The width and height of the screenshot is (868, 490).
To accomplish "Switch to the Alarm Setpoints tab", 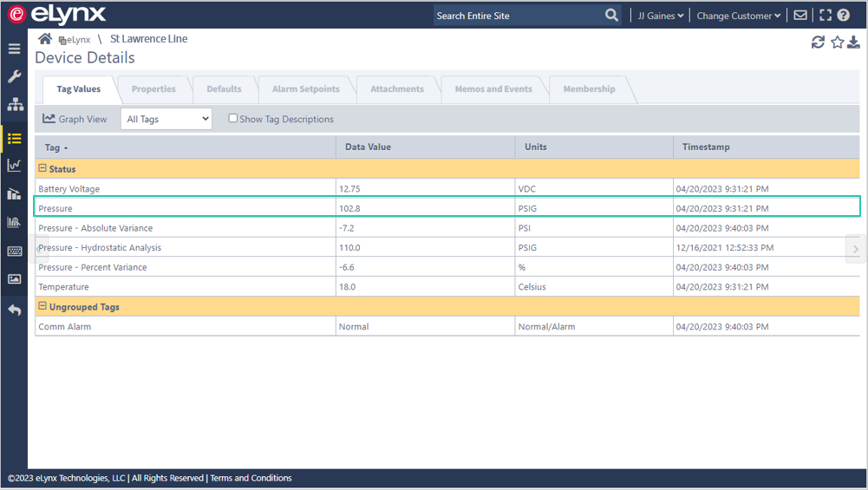I will [x=305, y=89].
